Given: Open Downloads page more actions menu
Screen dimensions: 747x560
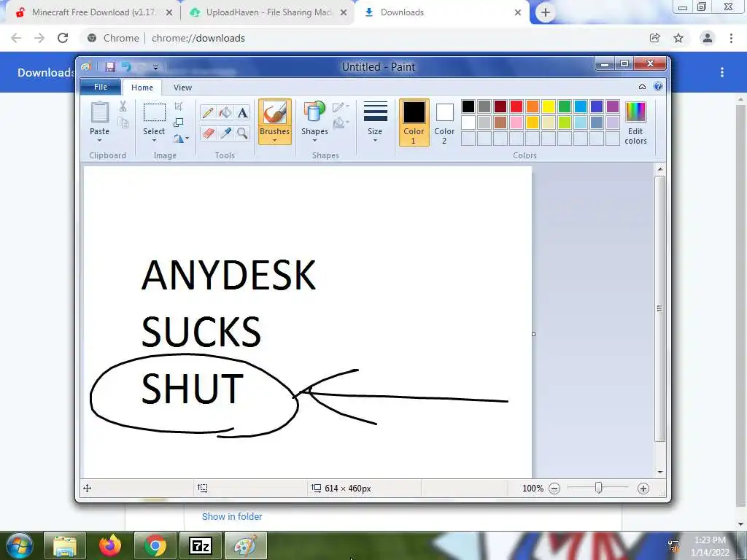Looking at the screenshot, I should 722,72.
